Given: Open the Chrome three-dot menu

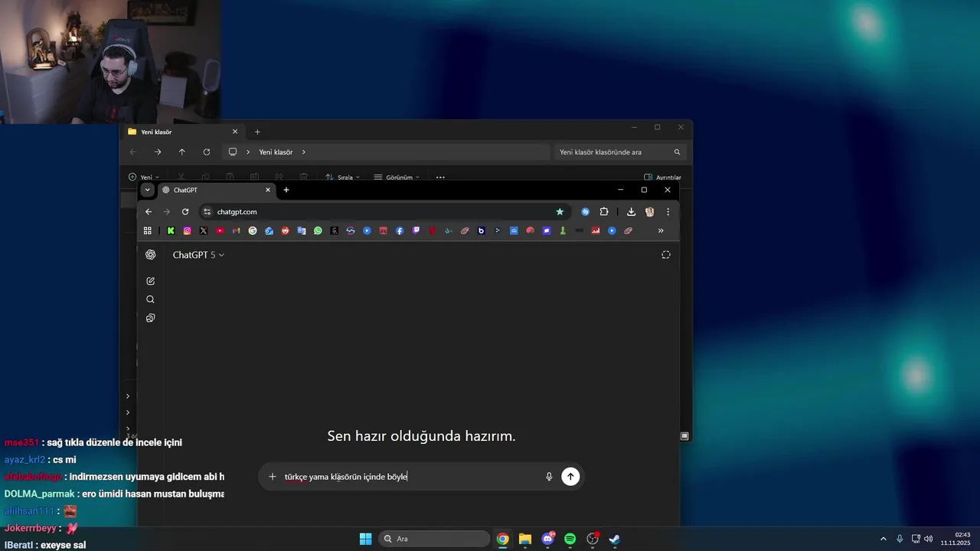Looking at the screenshot, I should click(668, 212).
